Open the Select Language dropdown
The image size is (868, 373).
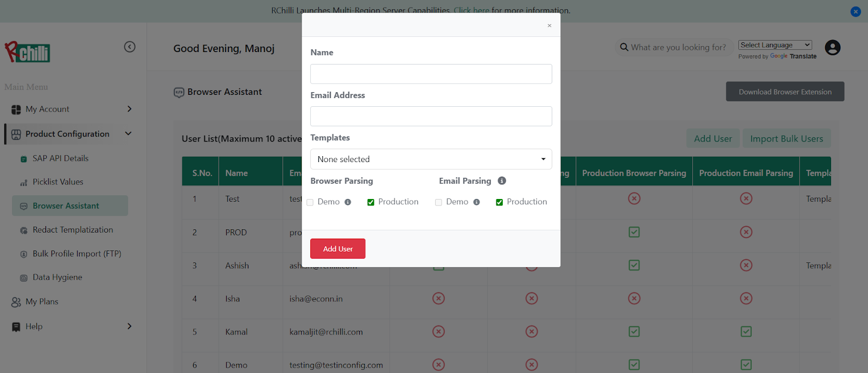(x=775, y=45)
